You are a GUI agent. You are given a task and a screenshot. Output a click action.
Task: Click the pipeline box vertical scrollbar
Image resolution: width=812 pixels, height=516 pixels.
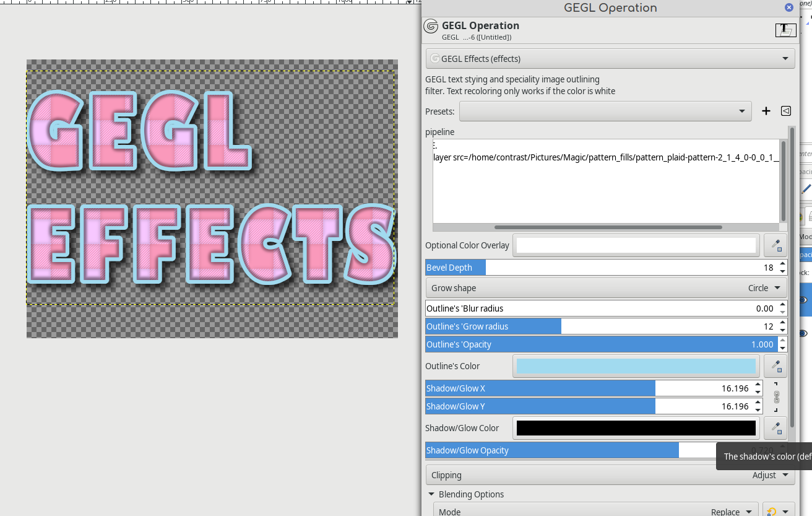point(784,181)
